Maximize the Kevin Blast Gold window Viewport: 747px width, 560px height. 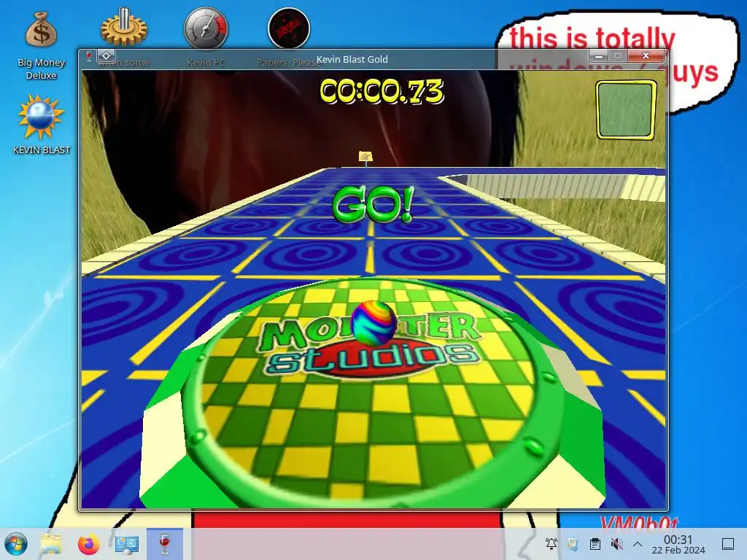(618, 55)
